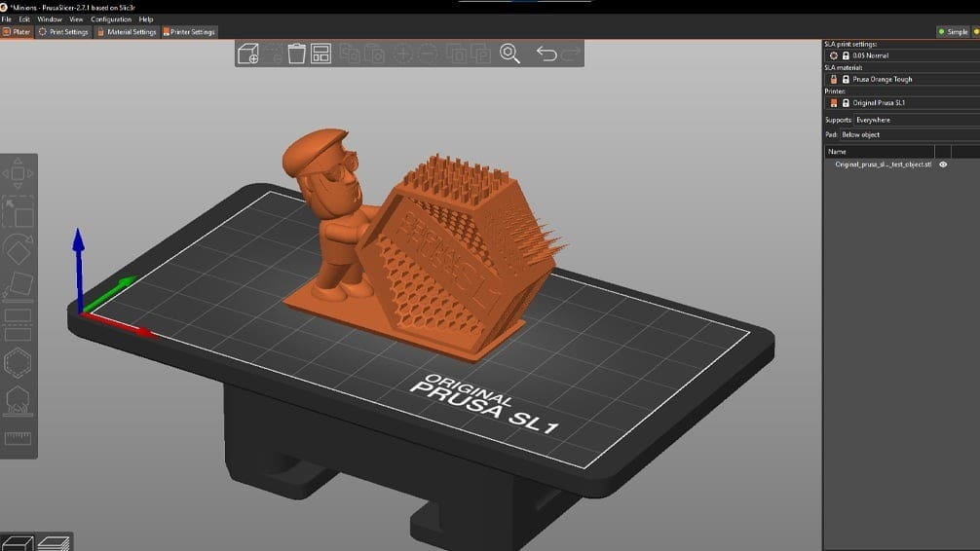Click the Add object cube icon

coord(248,54)
